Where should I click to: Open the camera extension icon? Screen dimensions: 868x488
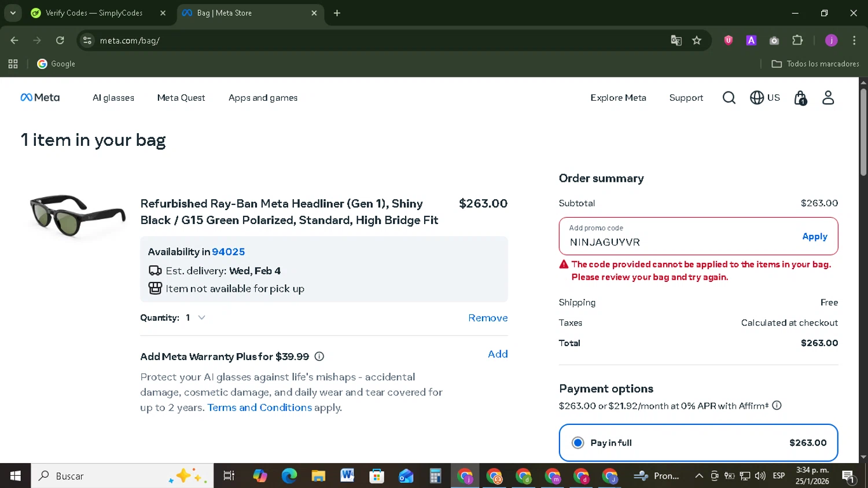(774, 40)
